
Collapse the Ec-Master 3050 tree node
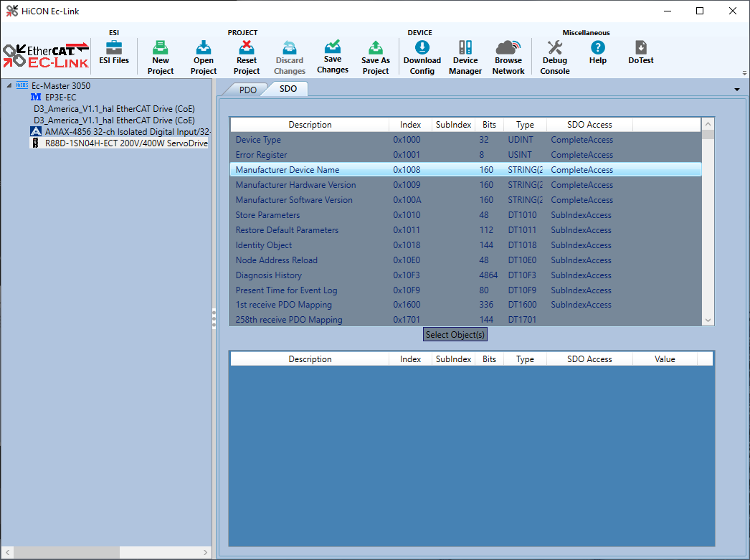pyautogui.click(x=9, y=86)
